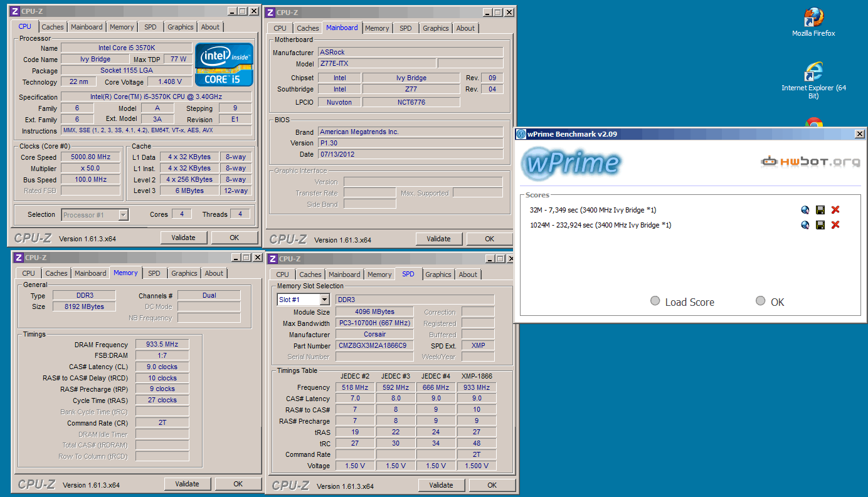Click CPU-Z title icon in SPD window
The width and height of the screenshot is (868, 497).
[x=272, y=259]
